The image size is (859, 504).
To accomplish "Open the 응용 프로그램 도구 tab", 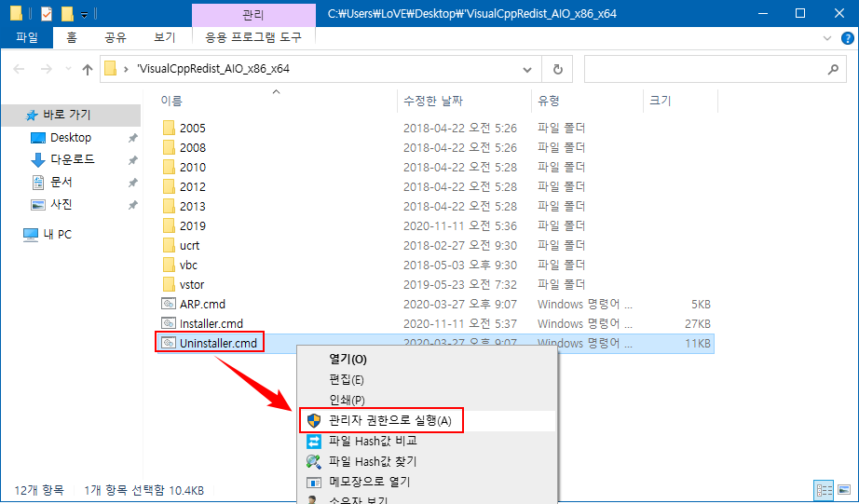I will [253, 38].
